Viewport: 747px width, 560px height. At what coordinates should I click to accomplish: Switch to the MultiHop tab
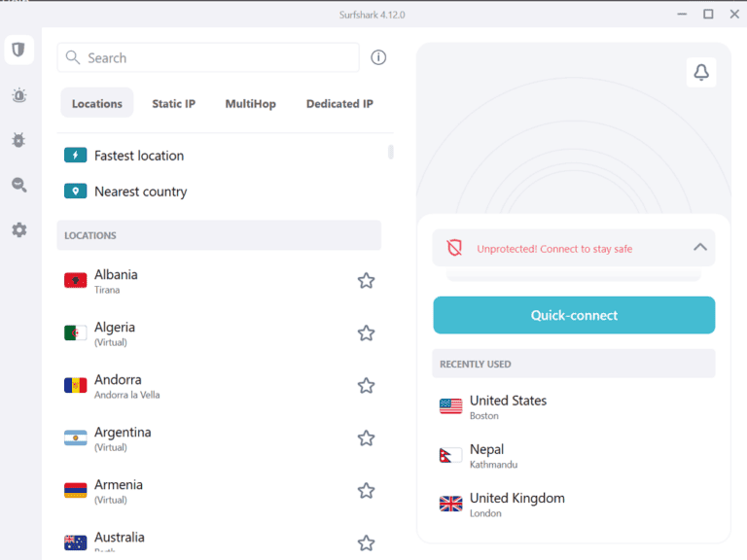click(250, 104)
